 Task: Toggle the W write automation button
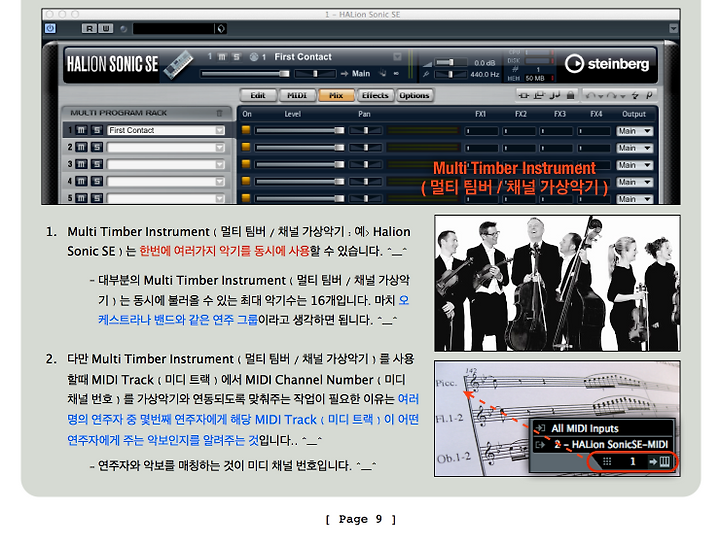106,28
